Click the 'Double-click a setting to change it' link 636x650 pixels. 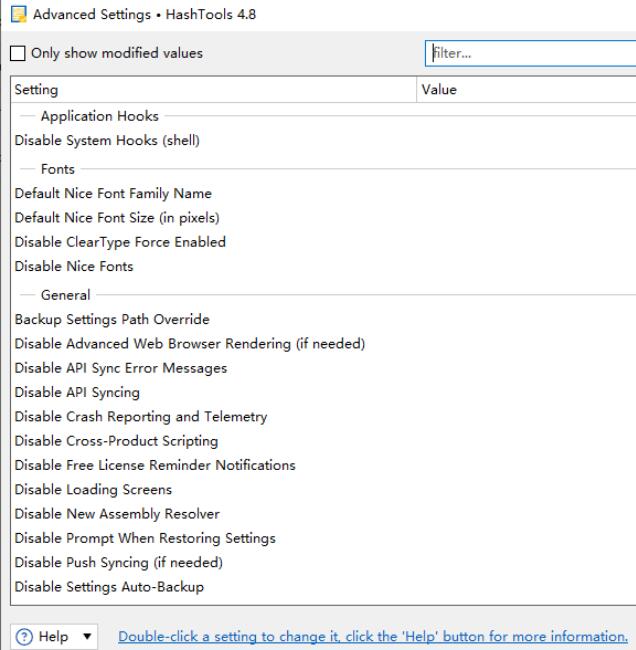point(372,637)
